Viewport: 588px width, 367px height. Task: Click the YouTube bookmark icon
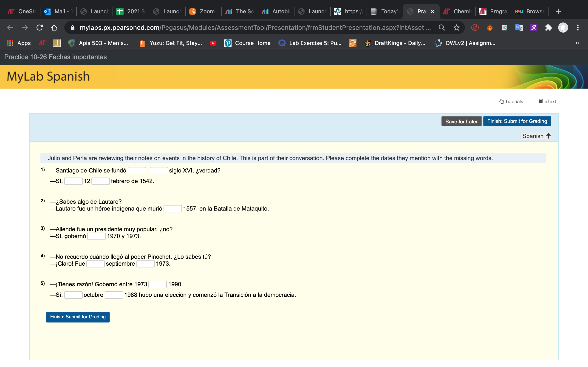coord(213,43)
